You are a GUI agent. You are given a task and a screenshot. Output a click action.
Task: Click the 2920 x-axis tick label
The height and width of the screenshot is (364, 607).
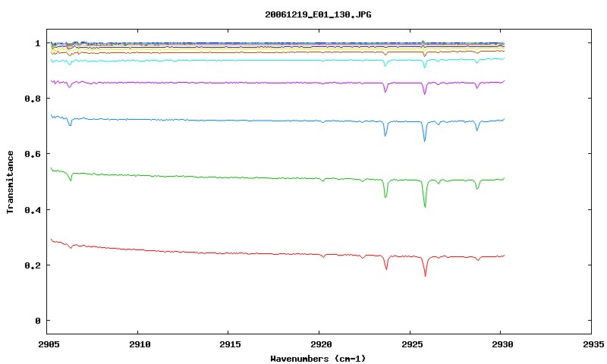321,344
